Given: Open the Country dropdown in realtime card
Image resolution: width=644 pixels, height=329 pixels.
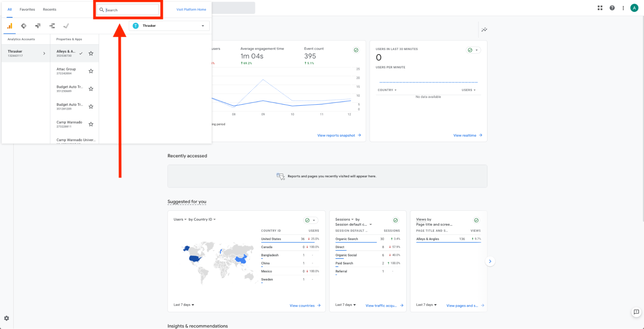Looking at the screenshot, I should [x=387, y=90].
